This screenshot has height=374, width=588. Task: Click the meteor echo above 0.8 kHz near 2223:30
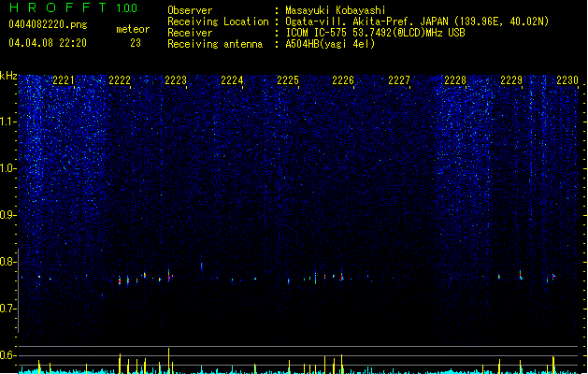202,266
